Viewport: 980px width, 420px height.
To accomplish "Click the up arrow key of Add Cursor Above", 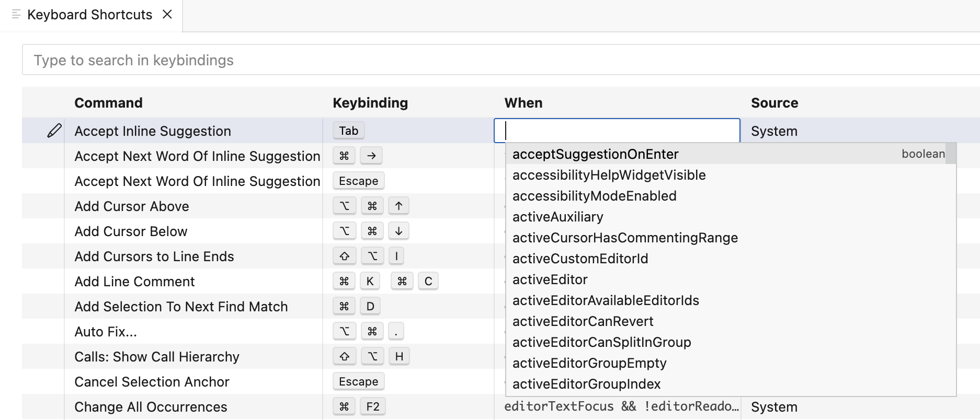I will [x=398, y=206].
